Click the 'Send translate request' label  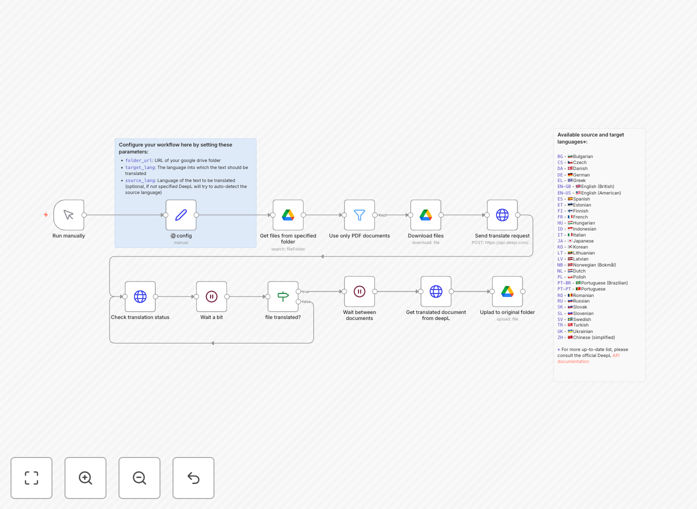tap(502, 236)
